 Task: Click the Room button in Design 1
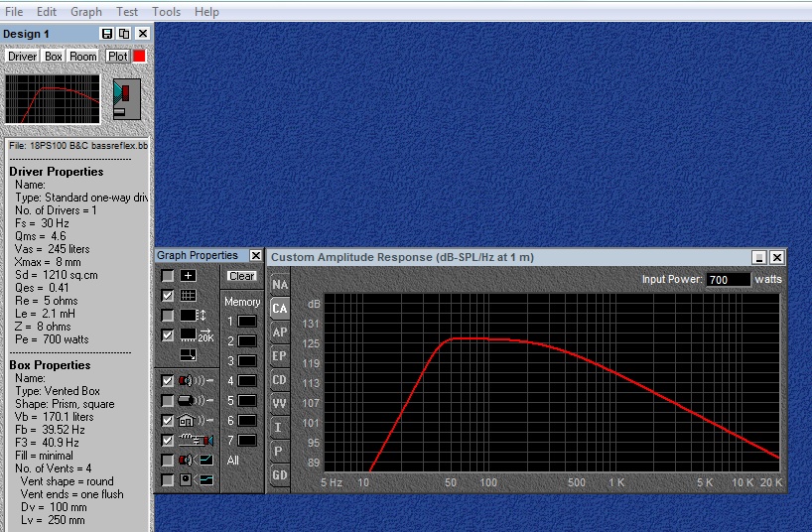pyautogui.click(x=82, y=56)
